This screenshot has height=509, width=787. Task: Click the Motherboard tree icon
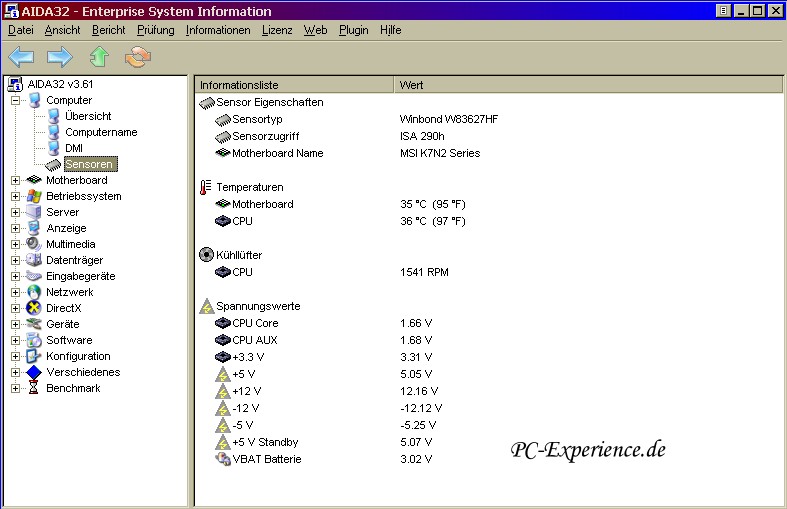(34, 180)
